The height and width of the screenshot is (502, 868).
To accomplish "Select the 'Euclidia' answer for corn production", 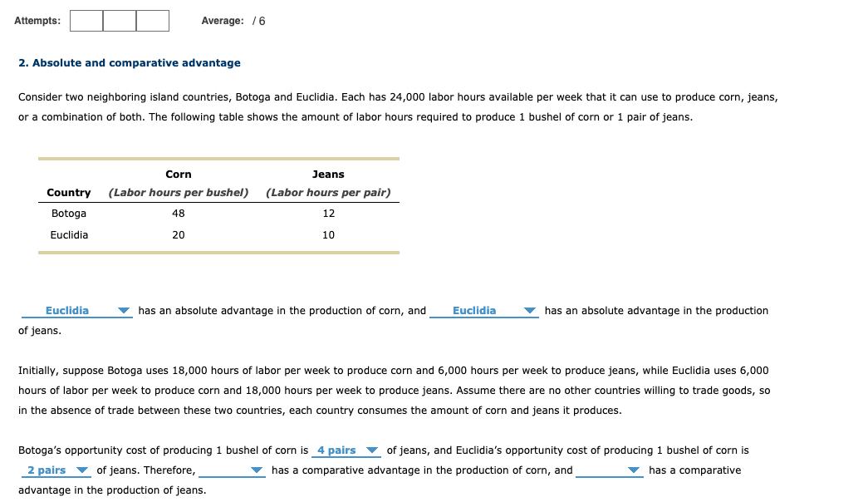I will [68, 310].
